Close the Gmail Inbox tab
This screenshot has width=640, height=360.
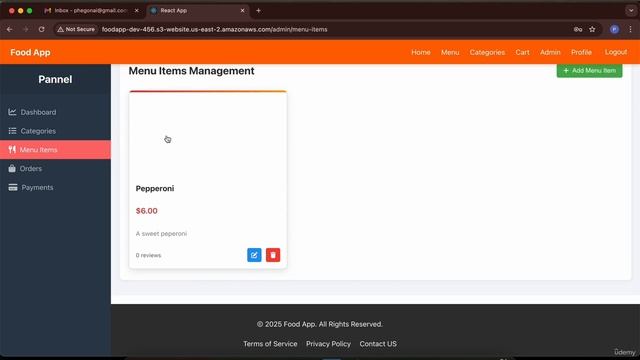137,11
